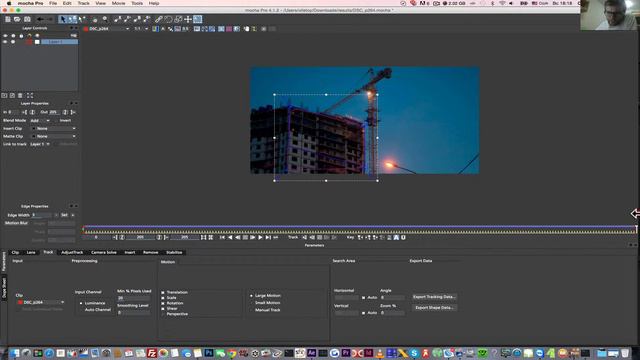Image resolution: width=640 pixels, height=360 pixels.
Task: Click Export Shape Data button
Action: tap(434, 308)
